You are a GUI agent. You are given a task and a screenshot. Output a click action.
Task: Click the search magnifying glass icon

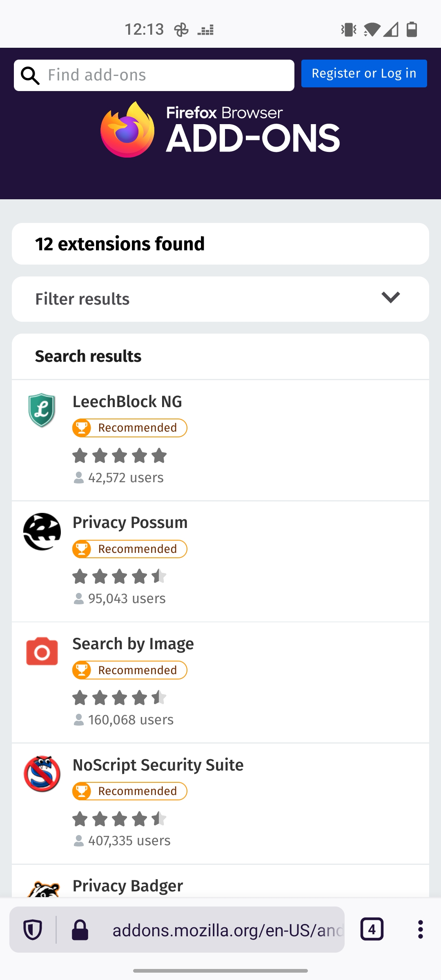[x=31, y=75]
